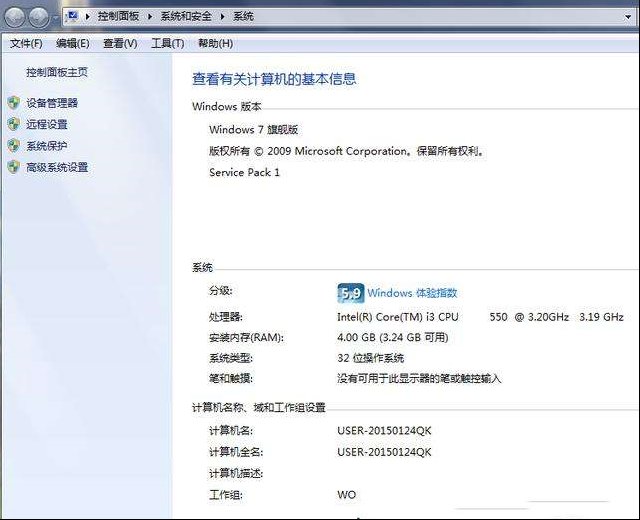This screenshot has width=640, height=520.
Task: Click the 工作组 value WO
Action: coord(347,495)
